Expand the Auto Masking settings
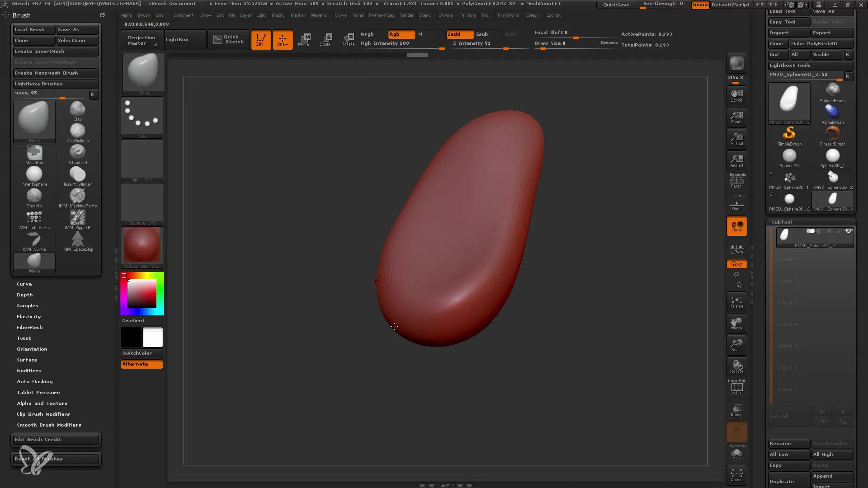 (34, 381)
